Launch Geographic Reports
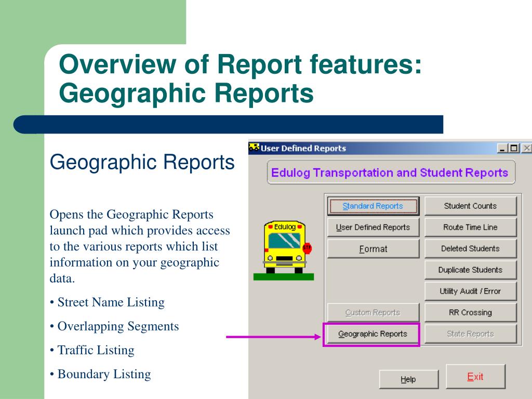Viewport: 532px width, 399px height. click(372, 334)
